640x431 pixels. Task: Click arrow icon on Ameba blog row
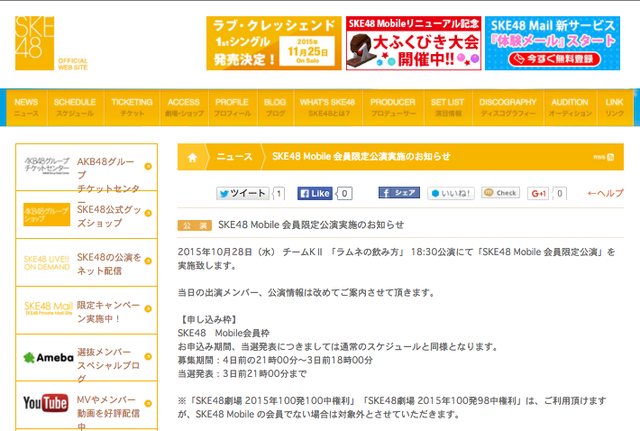(148, 356)
